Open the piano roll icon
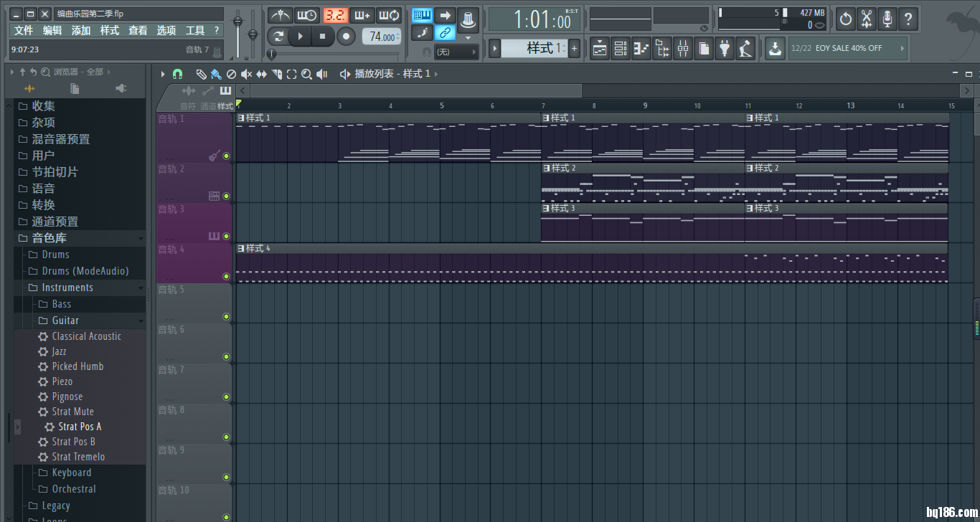This screenshot has width=980, height=522. [x=641, y=48]
